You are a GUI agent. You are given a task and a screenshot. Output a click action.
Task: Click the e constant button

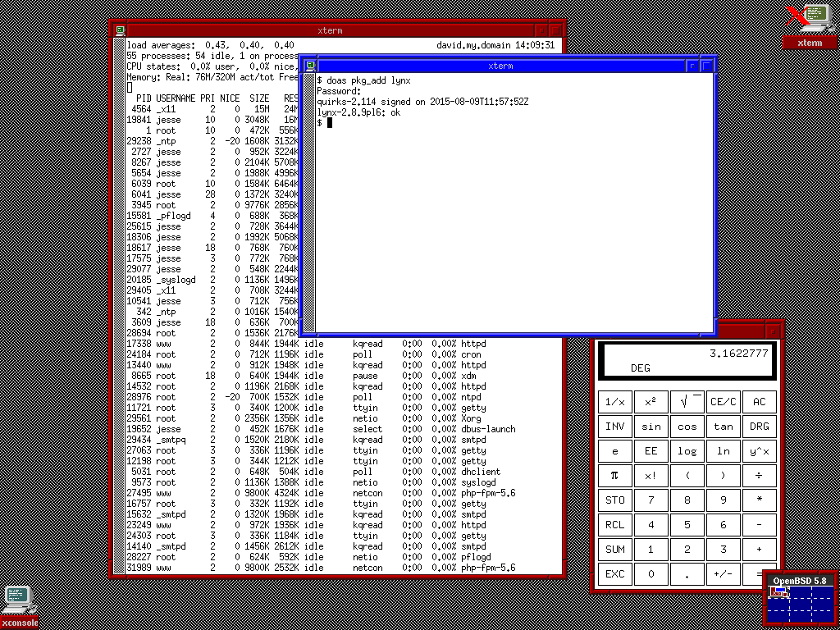point(615,451)
